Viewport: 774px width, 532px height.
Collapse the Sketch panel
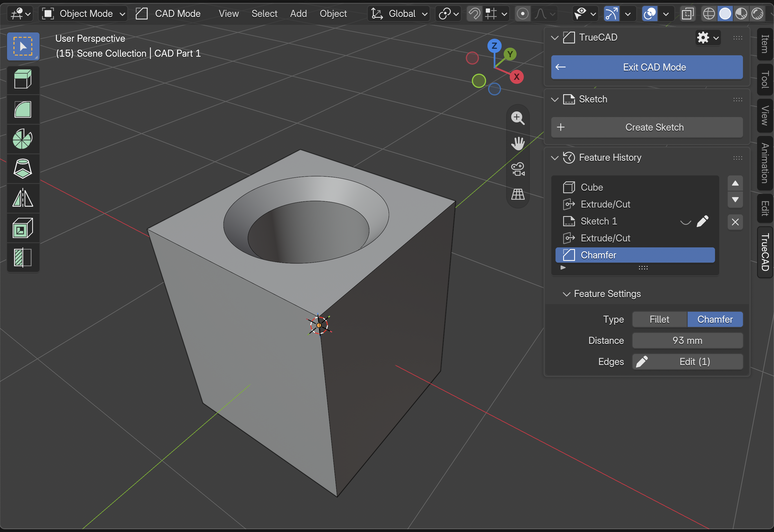pos(555,99)
